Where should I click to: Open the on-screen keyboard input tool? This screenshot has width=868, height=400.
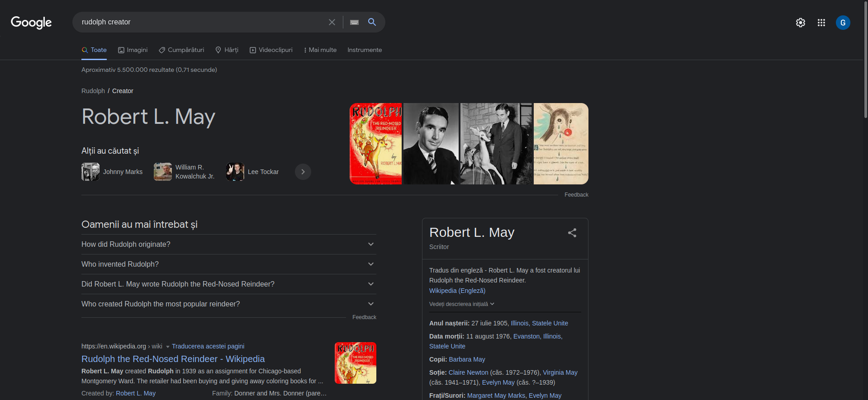(x=354, y=22)
